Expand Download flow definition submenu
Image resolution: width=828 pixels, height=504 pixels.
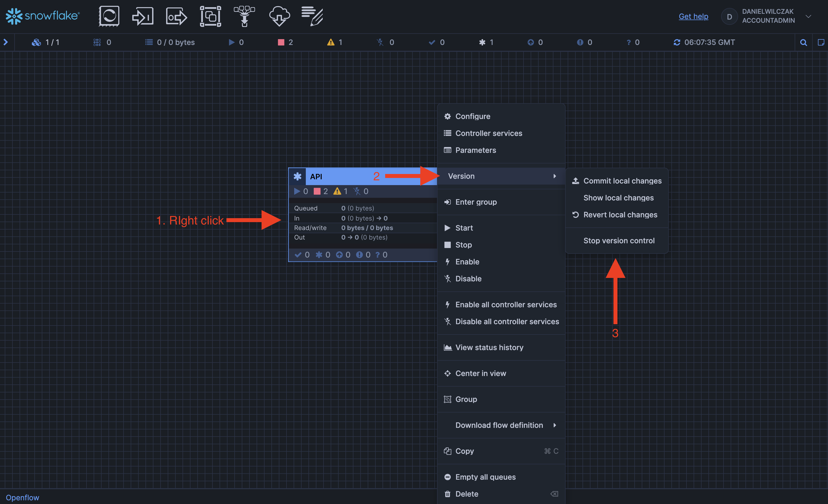pyautogui.click(x=499, y=425)
